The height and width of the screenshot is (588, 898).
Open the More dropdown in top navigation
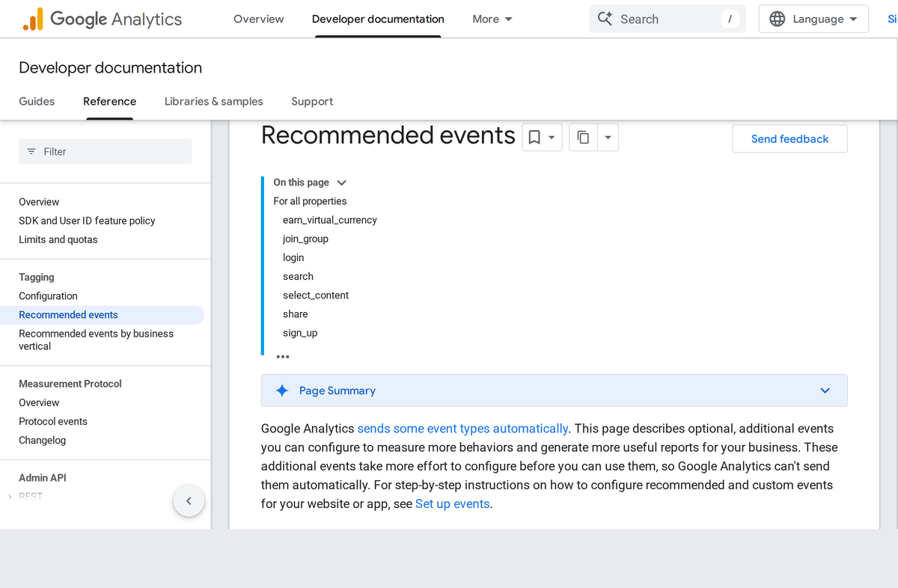pyautogui.click(x=492, y=19)
